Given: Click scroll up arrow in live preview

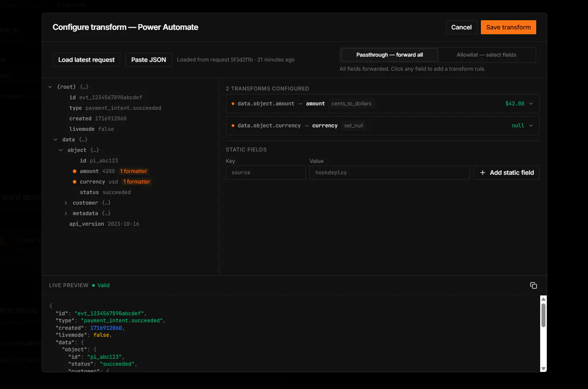Looking at the screenshot, I should 543,299.
